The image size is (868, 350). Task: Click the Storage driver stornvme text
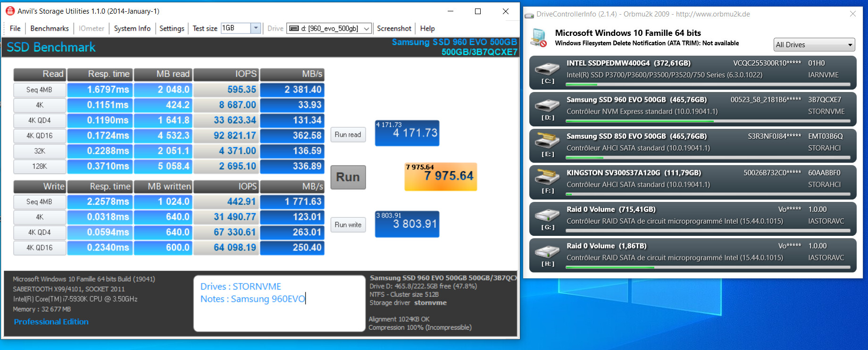[408, 303]
